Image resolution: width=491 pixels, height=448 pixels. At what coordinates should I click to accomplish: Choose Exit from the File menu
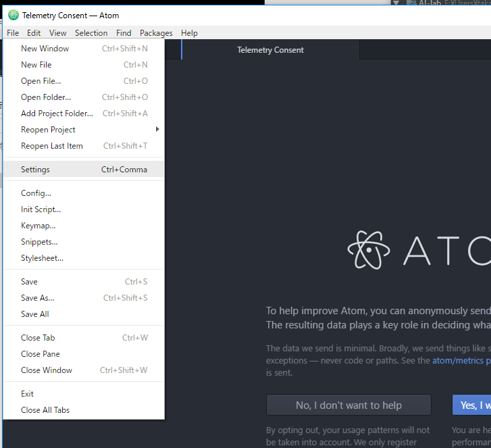pyautogui.click(x=84, y=394)
